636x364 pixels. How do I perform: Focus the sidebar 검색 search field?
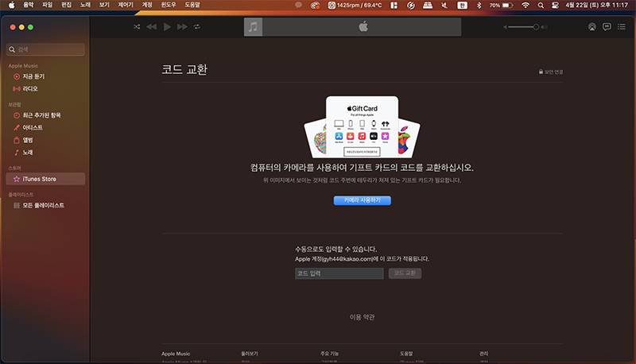[x=45, y=49]
